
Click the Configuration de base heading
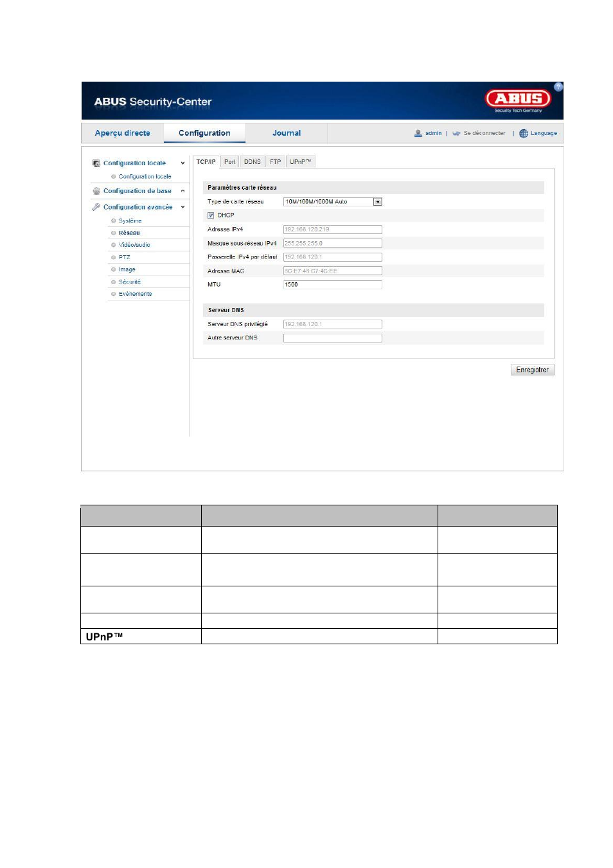(x=138, y=191)
